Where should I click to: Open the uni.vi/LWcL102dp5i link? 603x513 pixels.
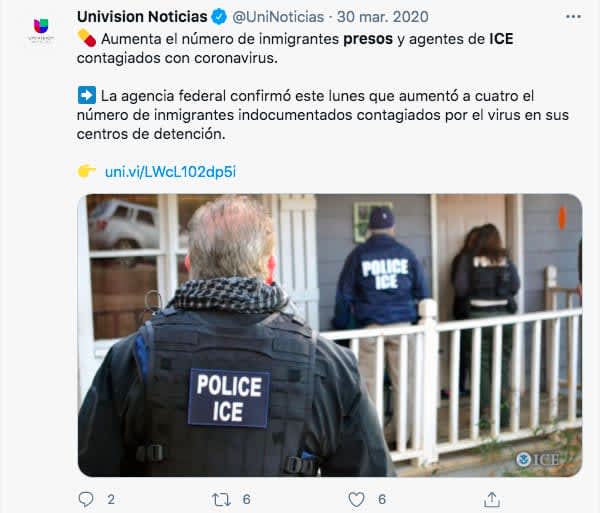[170, 172]
